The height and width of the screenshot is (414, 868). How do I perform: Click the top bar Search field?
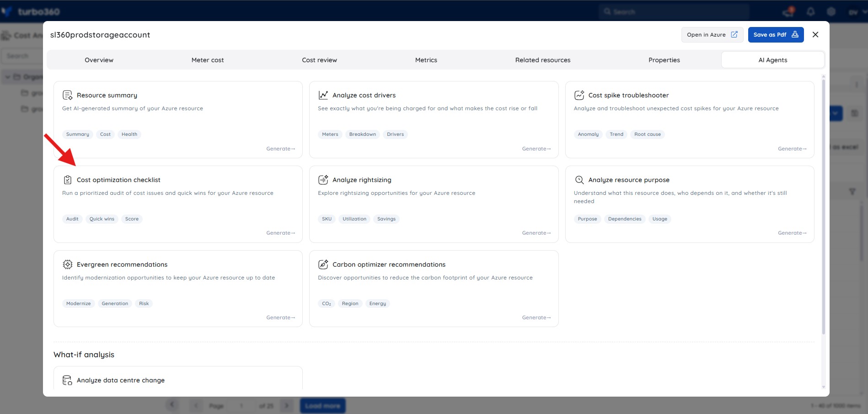(675, 11)
